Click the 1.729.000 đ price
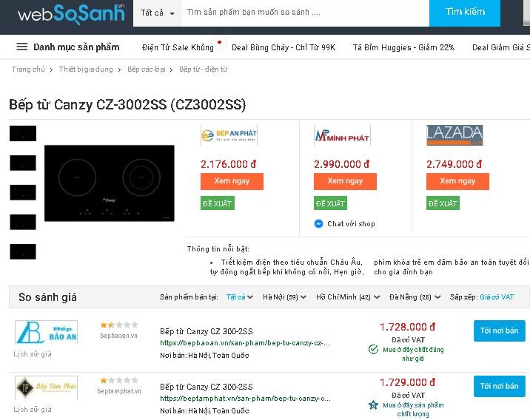Screen dimensions: 530x420 408,382
